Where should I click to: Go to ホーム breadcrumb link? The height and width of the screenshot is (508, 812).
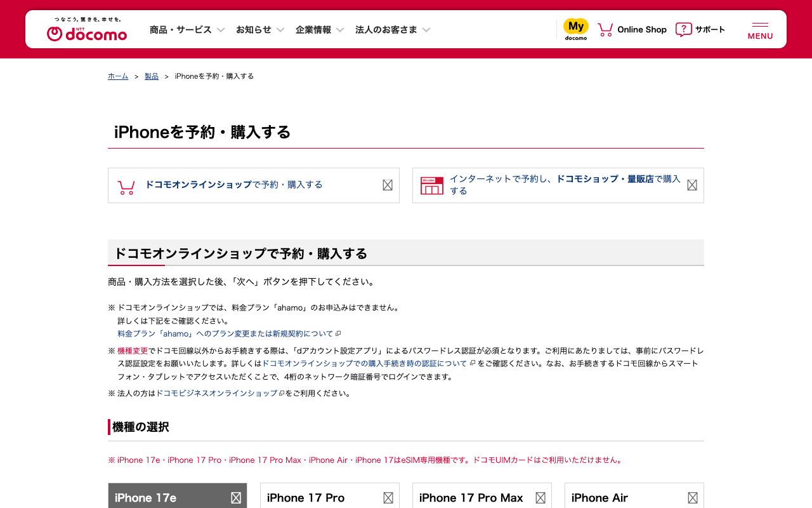pos(118,76)
